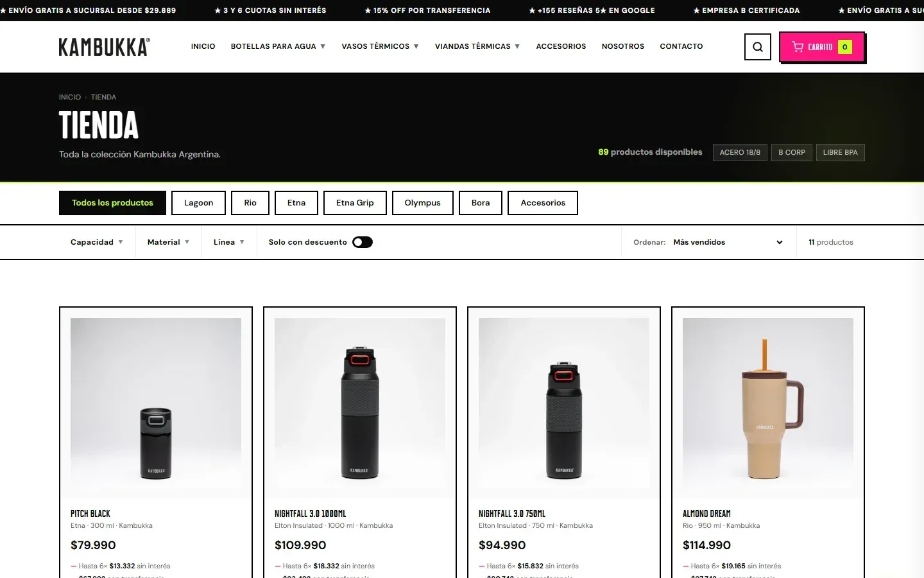Expand Botellas para agua menu

click(x=278, y=46)
